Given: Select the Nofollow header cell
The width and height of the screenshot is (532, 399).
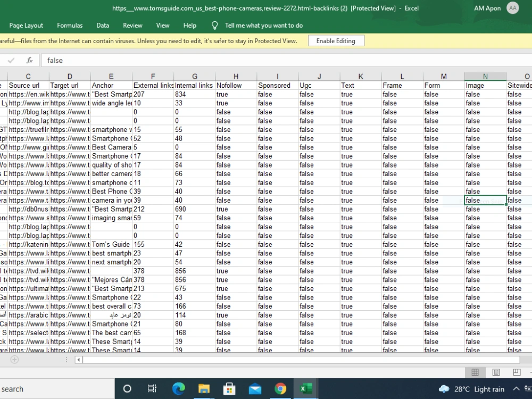Looking at the screenshot, I should 236,86.
